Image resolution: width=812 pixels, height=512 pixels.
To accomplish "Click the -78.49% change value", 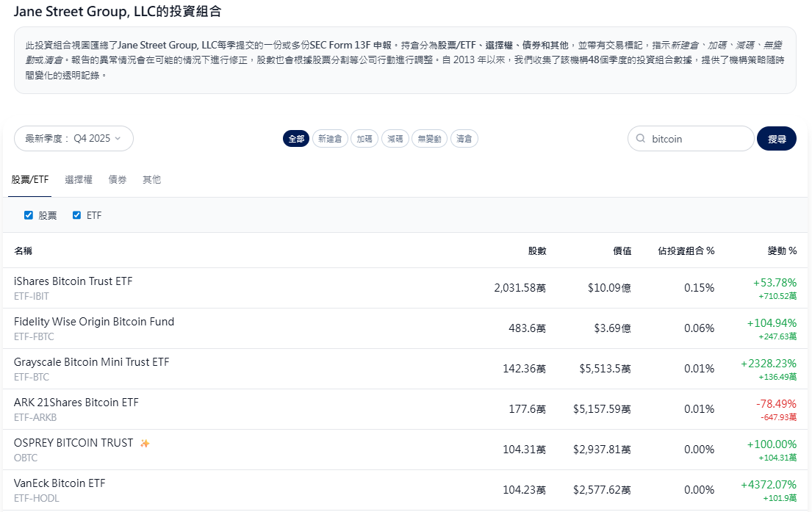I will click(x=776, y=404).
